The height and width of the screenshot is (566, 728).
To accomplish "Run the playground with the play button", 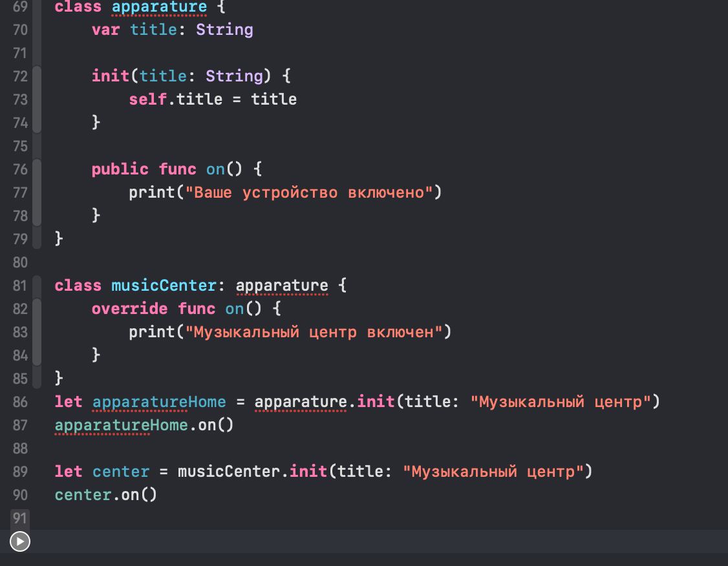I will 20,541.
